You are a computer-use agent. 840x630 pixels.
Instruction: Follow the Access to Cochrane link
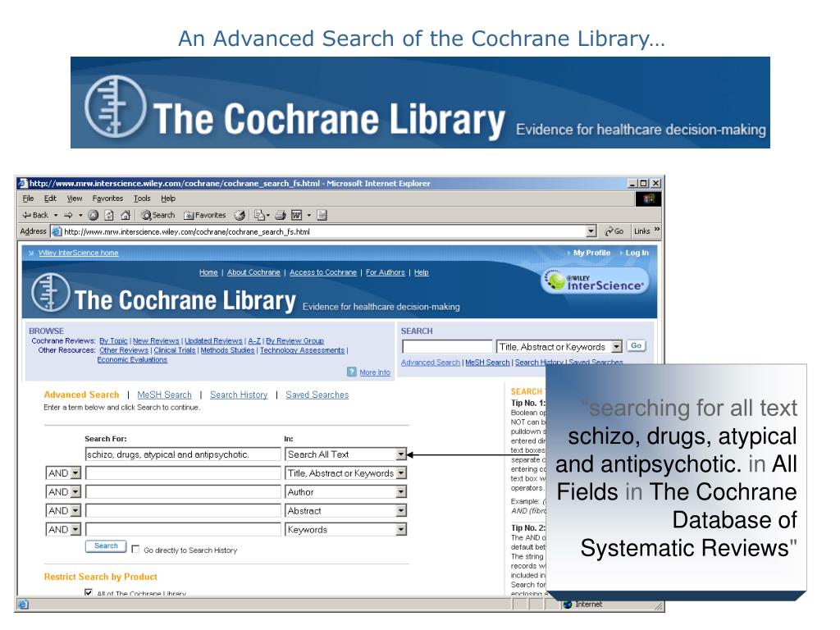pos(323,272)
